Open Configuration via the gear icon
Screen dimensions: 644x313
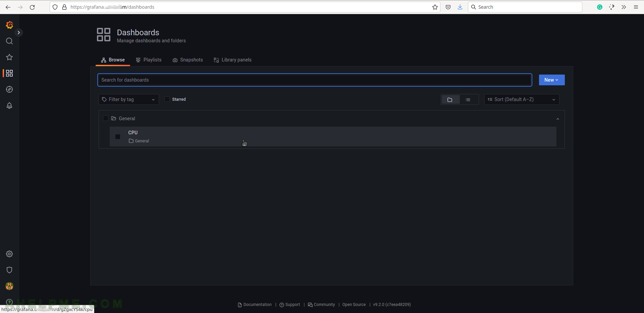click(x=9, y=254)
